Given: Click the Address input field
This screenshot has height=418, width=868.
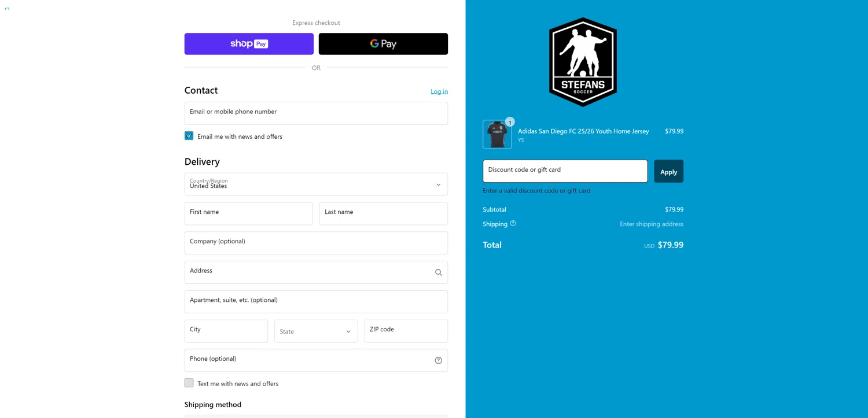Looking at the screenshot, I should point(316,272).
